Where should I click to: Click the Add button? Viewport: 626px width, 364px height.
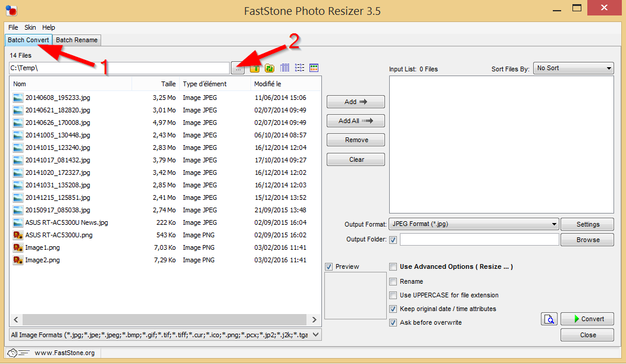pyautogui.click(x=356, y=102)
